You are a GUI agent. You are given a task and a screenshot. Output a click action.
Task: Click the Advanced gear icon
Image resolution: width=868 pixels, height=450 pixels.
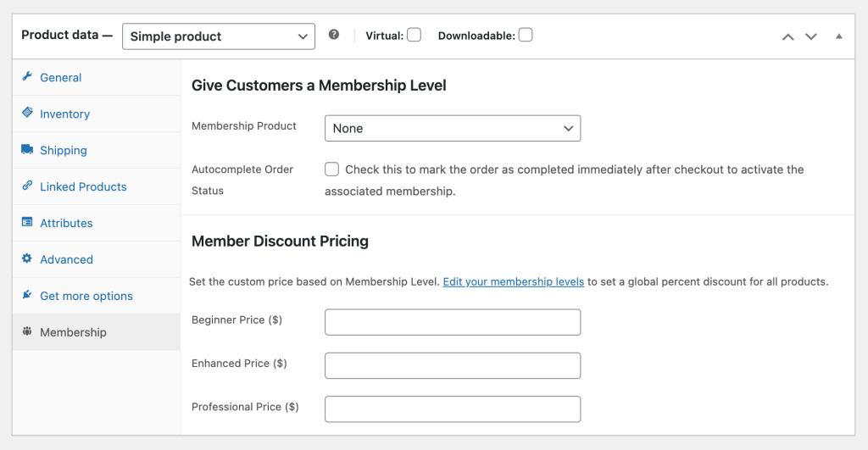click(27, 259)
